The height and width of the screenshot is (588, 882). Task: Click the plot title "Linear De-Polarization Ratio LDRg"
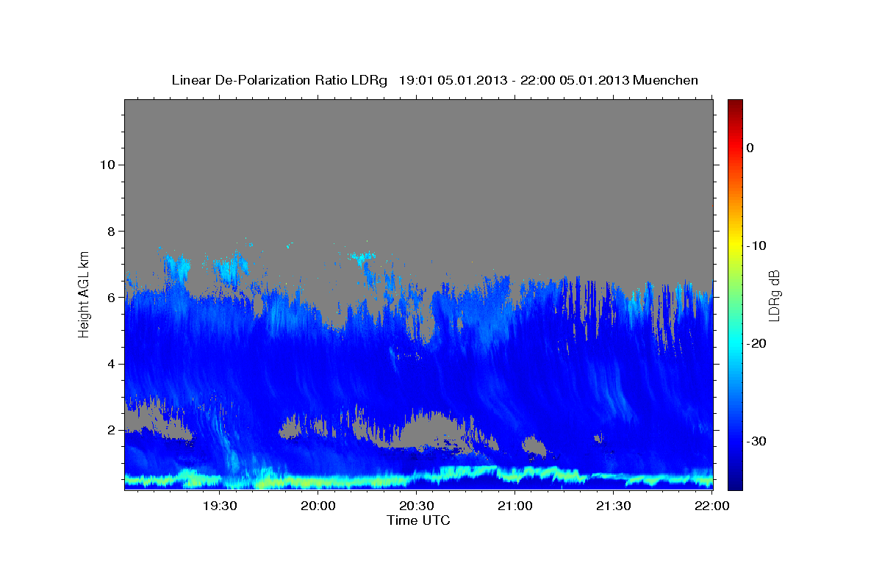tap(279, 80)
